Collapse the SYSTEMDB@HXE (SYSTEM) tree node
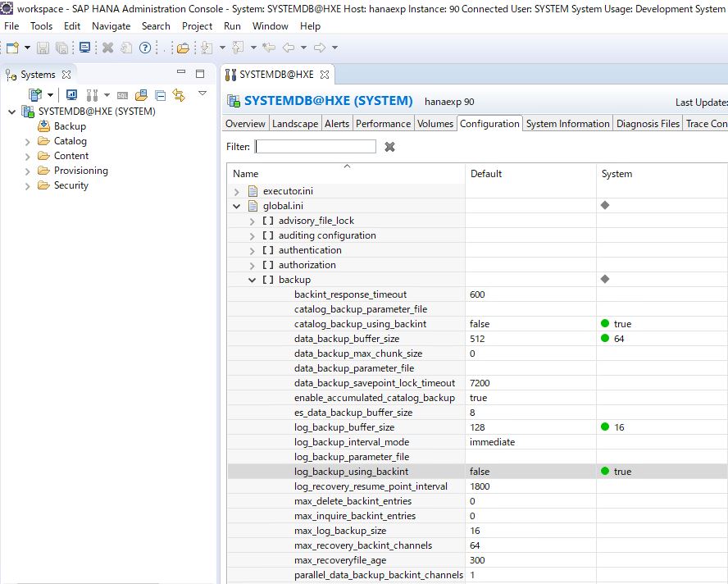Image resolution: width=728 pixels, height=584 pixels. (x=12, y=112)
